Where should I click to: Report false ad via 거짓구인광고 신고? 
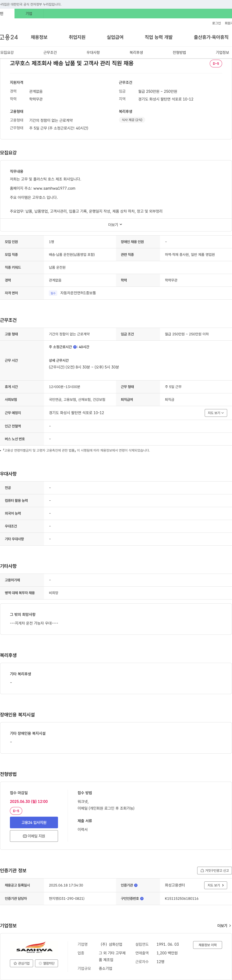(215, 871)
